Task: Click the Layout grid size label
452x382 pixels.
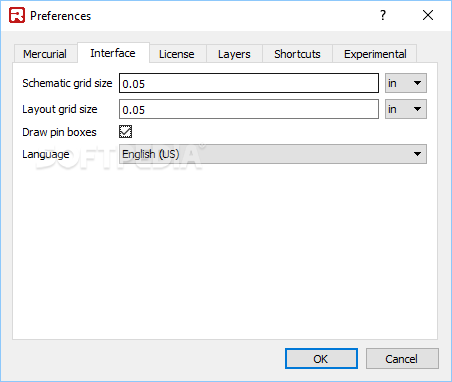Action: (60, 109)
